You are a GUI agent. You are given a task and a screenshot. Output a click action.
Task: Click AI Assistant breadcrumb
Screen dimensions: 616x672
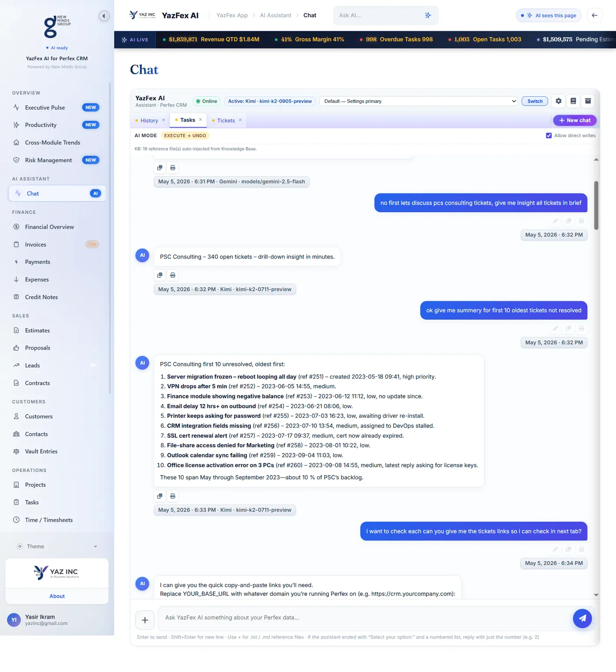pos(275,15)
